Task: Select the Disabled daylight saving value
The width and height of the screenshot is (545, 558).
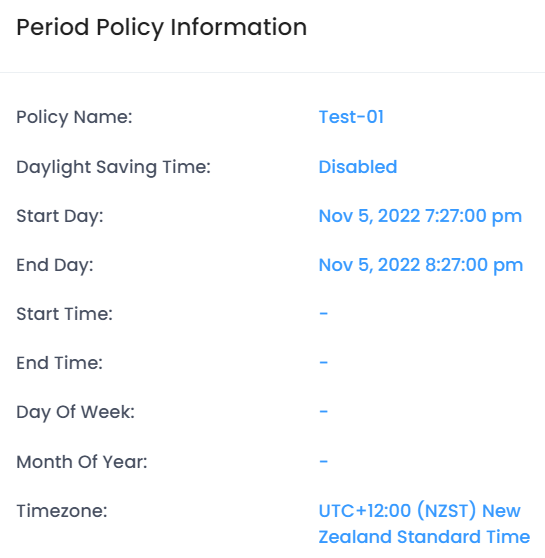Action: click(358, 167)
